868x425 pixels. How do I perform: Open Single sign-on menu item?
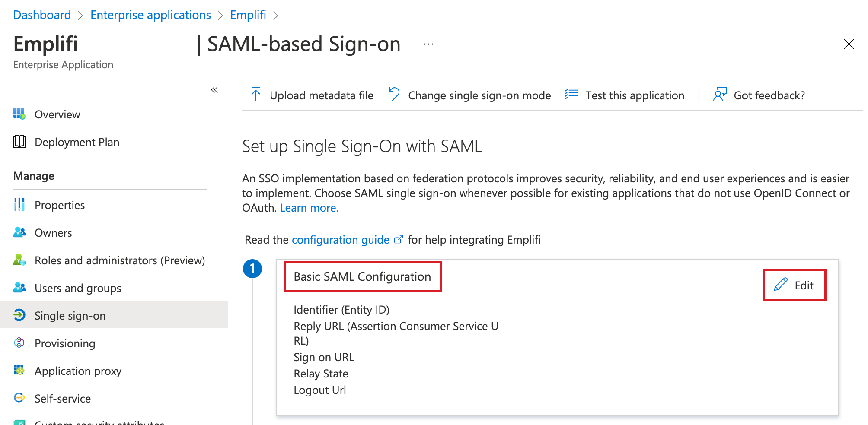coord(70,316)
